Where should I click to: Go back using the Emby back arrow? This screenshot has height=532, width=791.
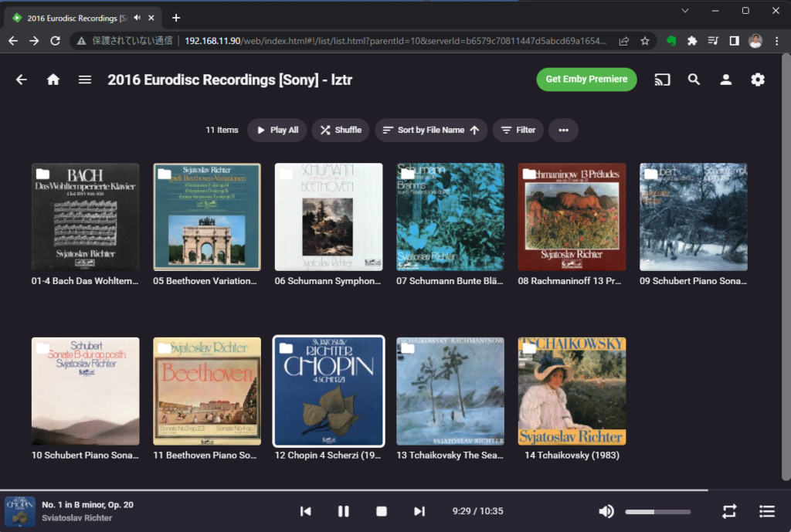pyautogui.click(x=22, y=80)
